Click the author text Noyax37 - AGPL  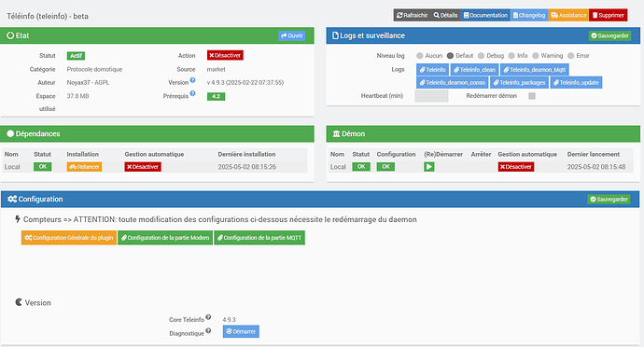(88, 82)
